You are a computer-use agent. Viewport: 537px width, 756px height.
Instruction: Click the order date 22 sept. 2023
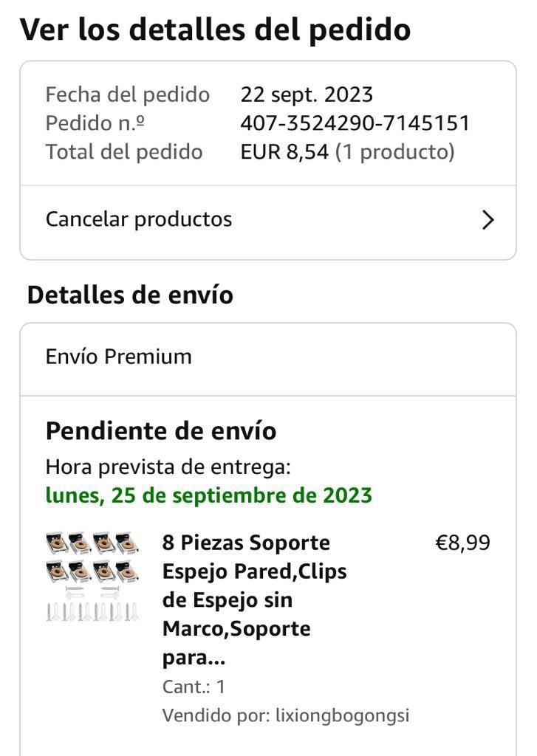(x=307, y=94)
